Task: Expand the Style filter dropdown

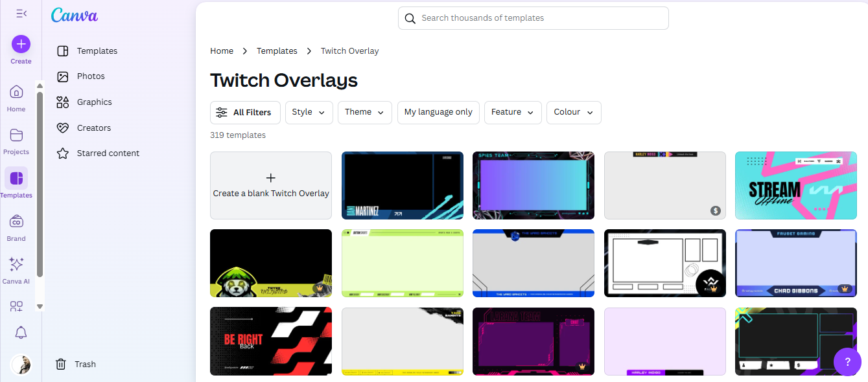Action: [309, 113]
